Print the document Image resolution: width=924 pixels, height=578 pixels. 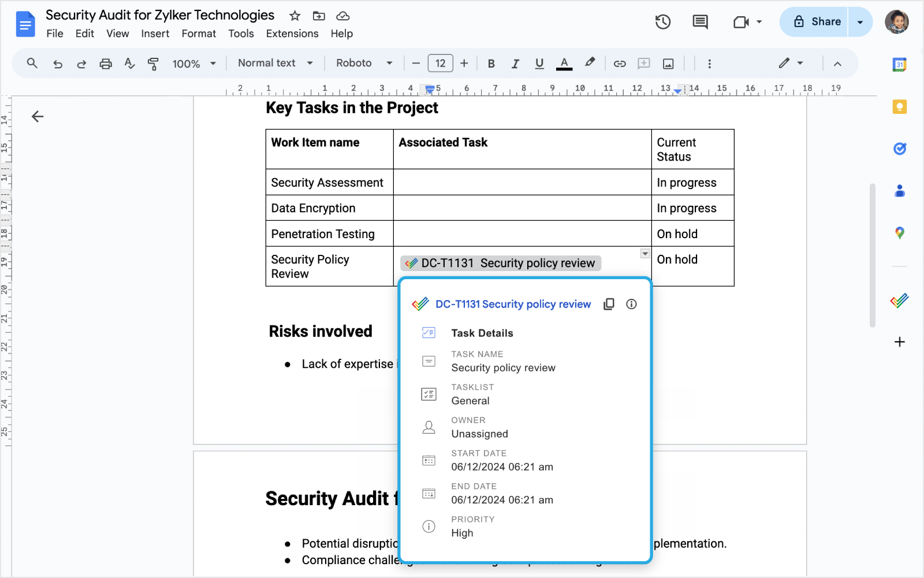(x=106, y=64)
